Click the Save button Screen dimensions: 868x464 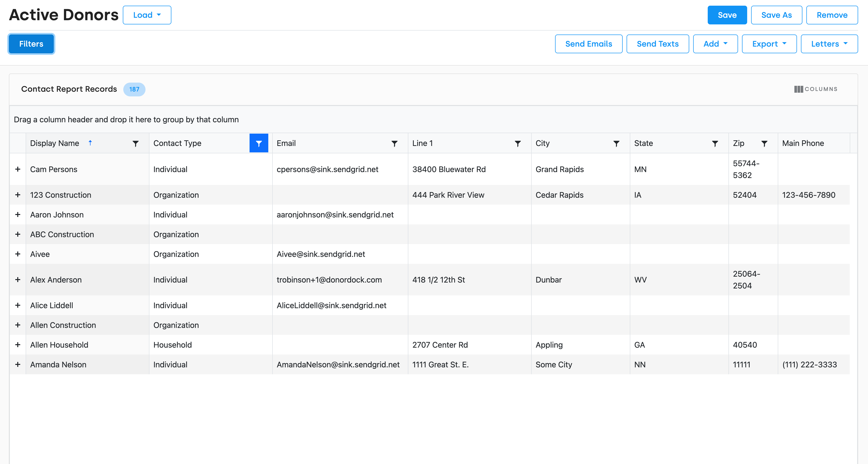tap(727, 15)
